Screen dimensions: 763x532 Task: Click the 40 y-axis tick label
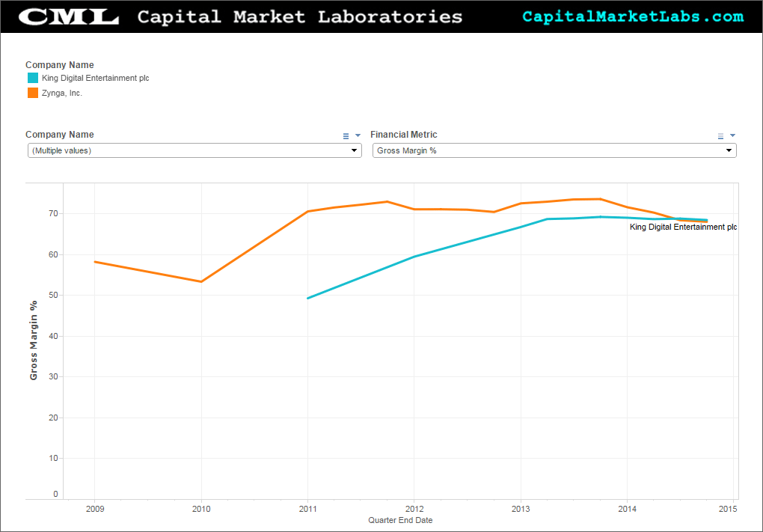point(53,336)
